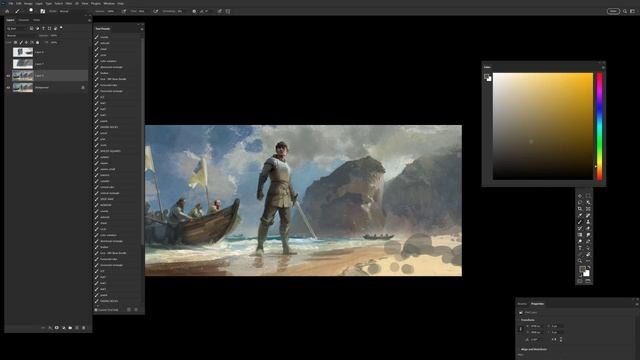Select the Eyedropper tool
The height and width of the screenshot is (360, 640).
point(580,215)
